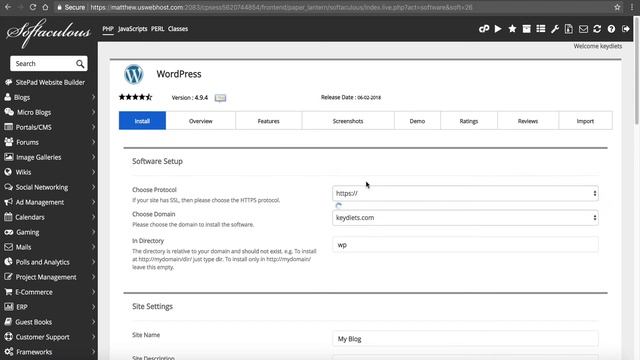Screen dimensions: 640x360
Task: Open the Demo tab
Action: (417, 121)
